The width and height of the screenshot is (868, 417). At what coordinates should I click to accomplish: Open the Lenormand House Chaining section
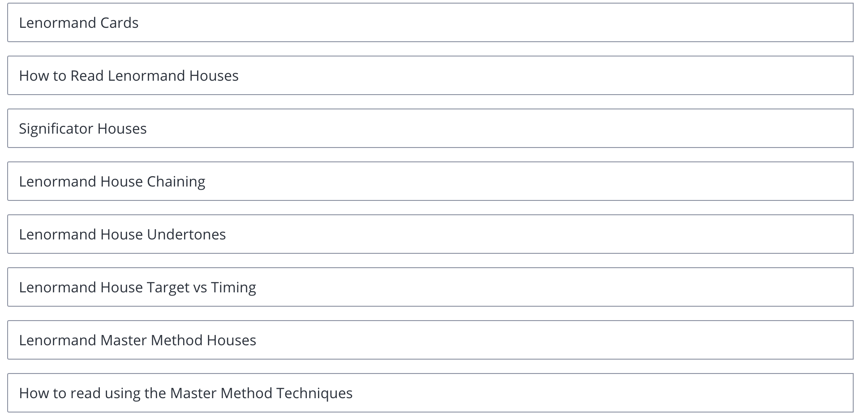[x=430, y=181]
